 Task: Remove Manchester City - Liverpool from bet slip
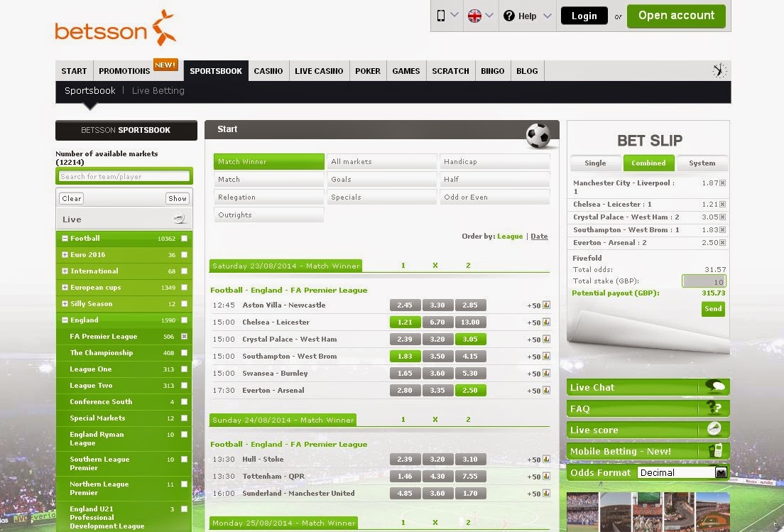(722, 183)
